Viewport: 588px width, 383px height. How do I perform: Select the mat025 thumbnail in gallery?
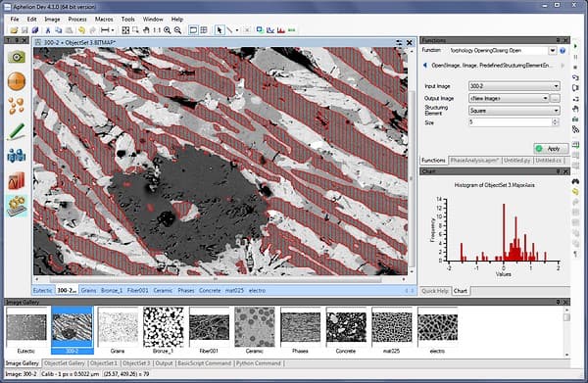click(391, 330)
